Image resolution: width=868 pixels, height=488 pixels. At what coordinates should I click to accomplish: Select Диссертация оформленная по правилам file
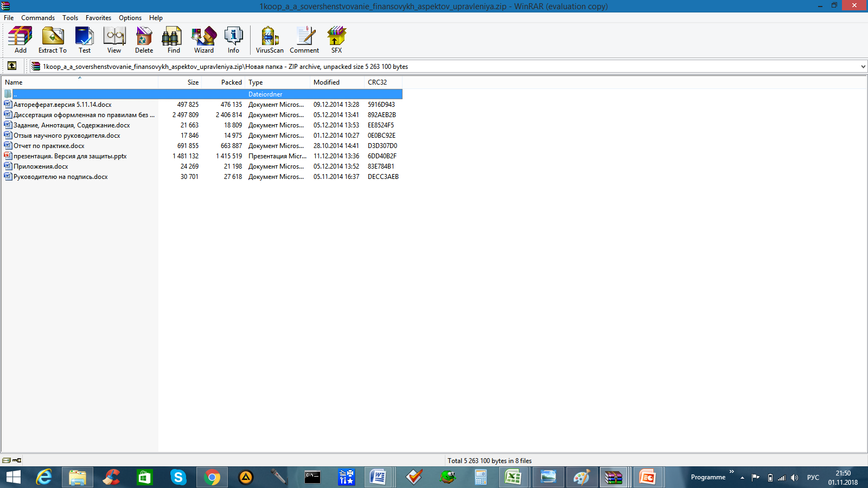(x=202, y=115)
